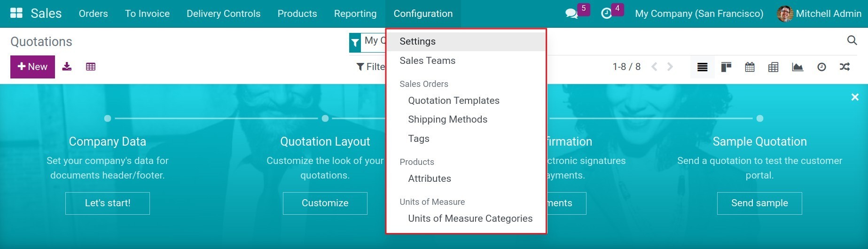Screen dimensions: 868x249
Task: Click the Quotation Layout step dot
Action: (x=325, y=118)
